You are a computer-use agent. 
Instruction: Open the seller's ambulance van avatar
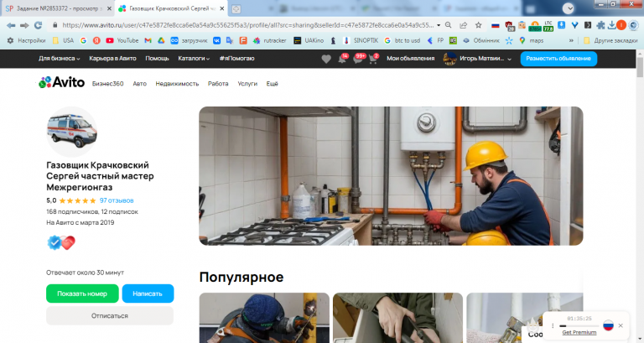coord(72,132)
